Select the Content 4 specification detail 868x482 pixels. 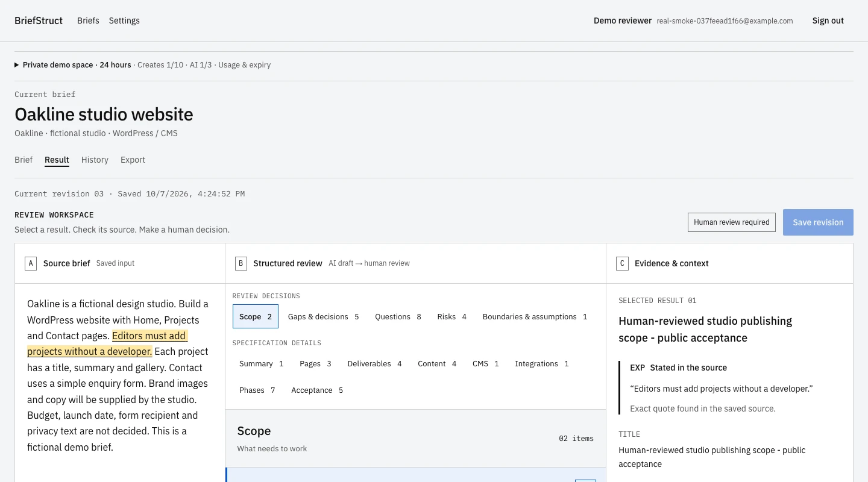(437, 363)
